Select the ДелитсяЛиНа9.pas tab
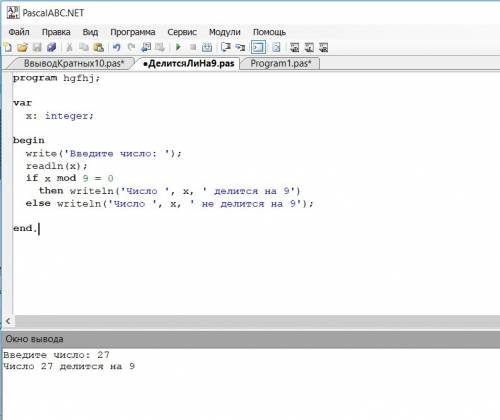The image size is (500, 420). click(x=188, y=63)
